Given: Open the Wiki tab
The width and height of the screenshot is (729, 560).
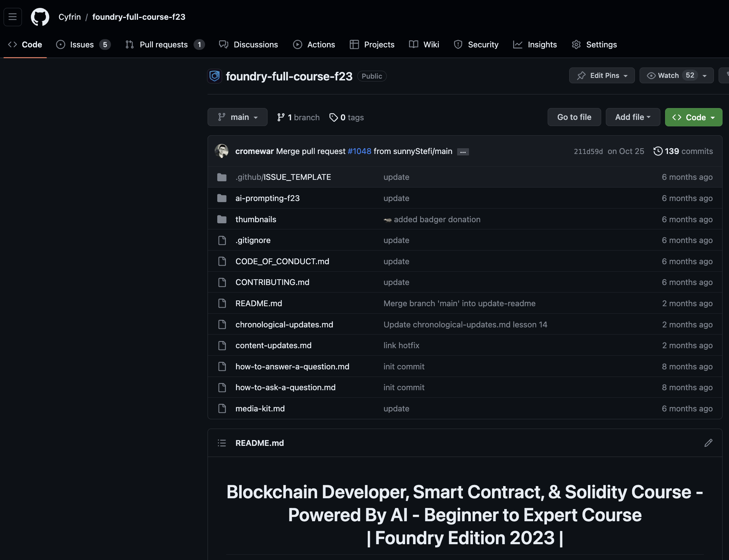Looking at the screenshot, I should (x=424, y=45).
